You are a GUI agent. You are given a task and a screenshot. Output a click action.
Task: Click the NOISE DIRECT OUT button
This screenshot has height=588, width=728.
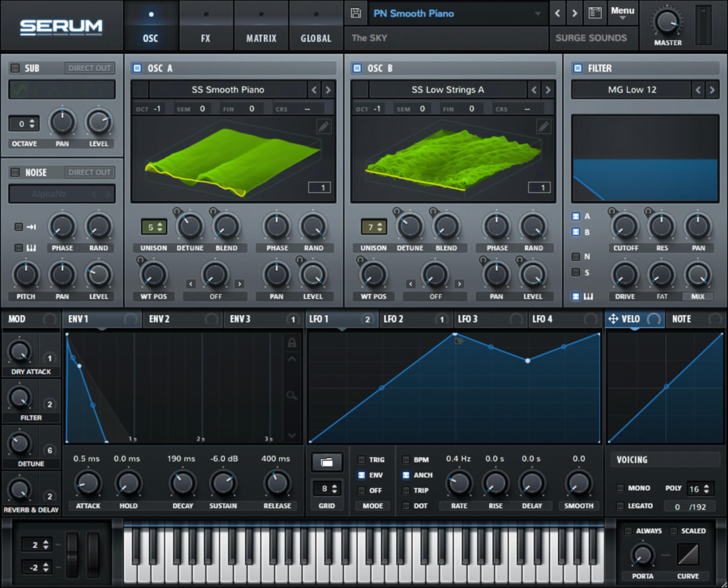pos(90,172)
